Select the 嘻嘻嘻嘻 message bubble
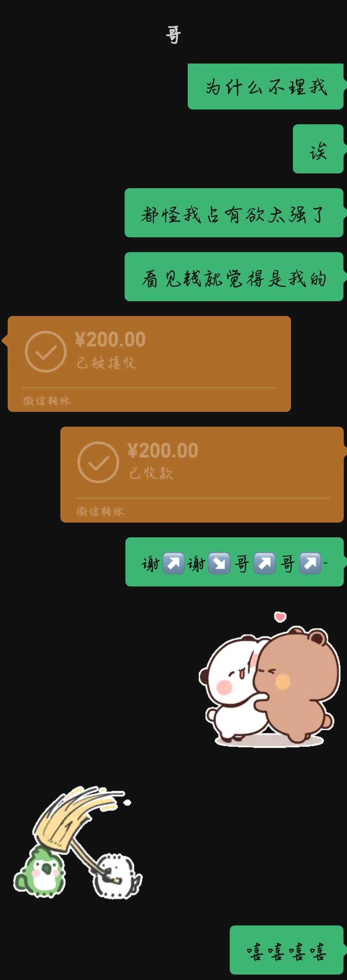This screenshot has width=347, height=980. tap(287, 950)
